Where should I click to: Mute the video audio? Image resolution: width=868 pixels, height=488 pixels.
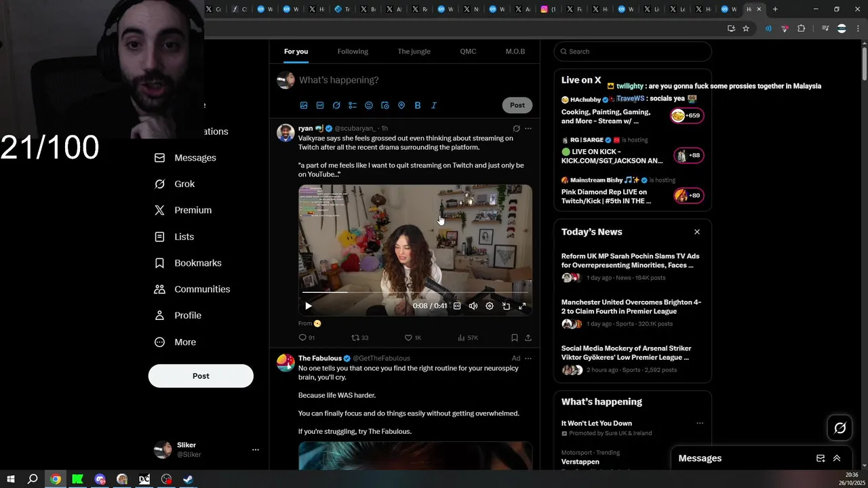473,306
